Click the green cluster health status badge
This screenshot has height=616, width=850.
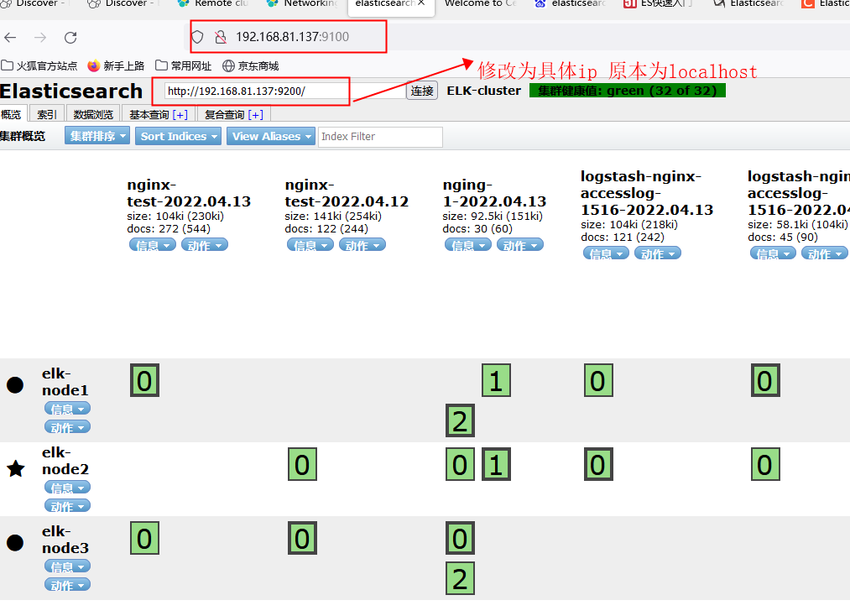[627, 91]
